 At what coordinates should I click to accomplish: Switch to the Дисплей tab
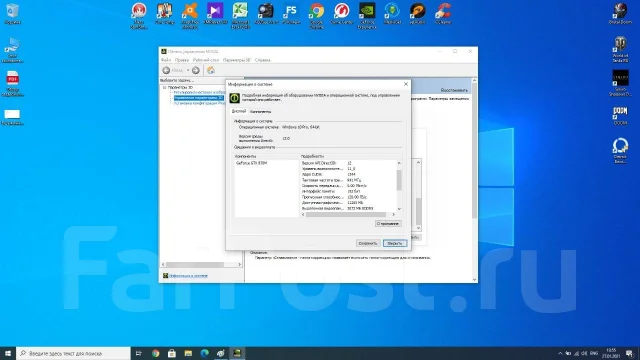[x=239, y=111]
